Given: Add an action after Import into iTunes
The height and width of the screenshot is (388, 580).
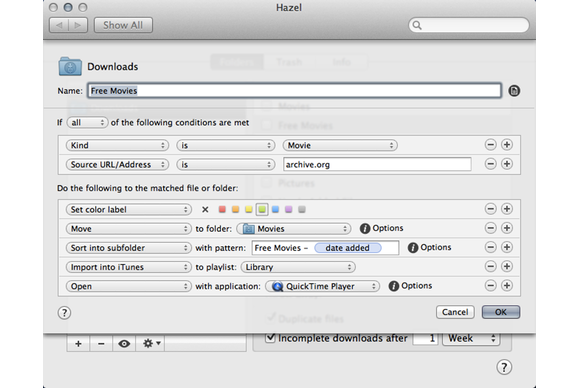Looking at the screenshot, I should coord(507,266).
